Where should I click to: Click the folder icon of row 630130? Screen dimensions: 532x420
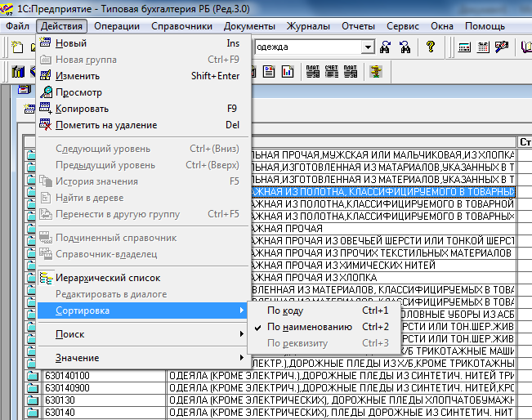tap(33, 400)
